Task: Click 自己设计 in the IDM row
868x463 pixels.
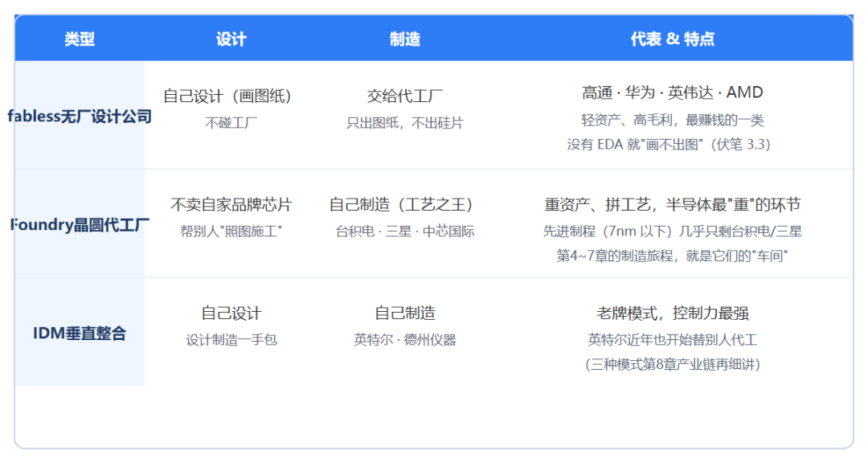Action: click(231, 313)
